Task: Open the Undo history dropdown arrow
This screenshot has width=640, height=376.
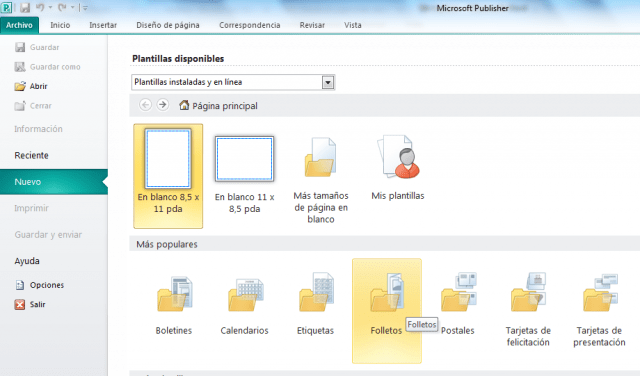Action: click(51, 8)
